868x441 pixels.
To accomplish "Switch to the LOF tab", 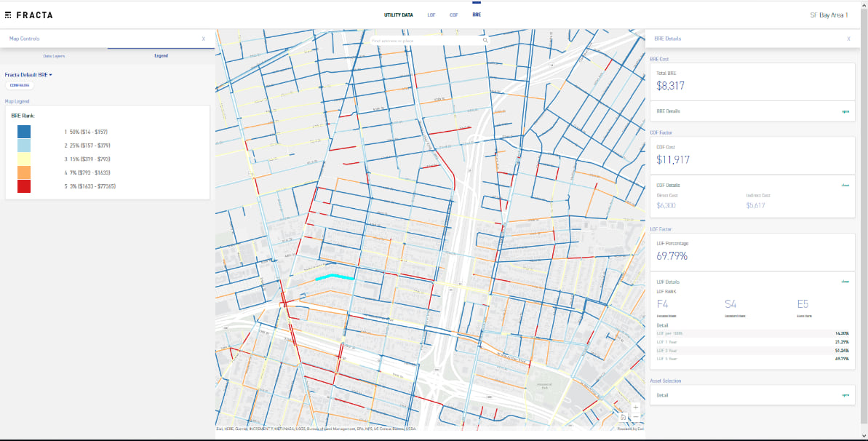I will [x=431, y=15].
